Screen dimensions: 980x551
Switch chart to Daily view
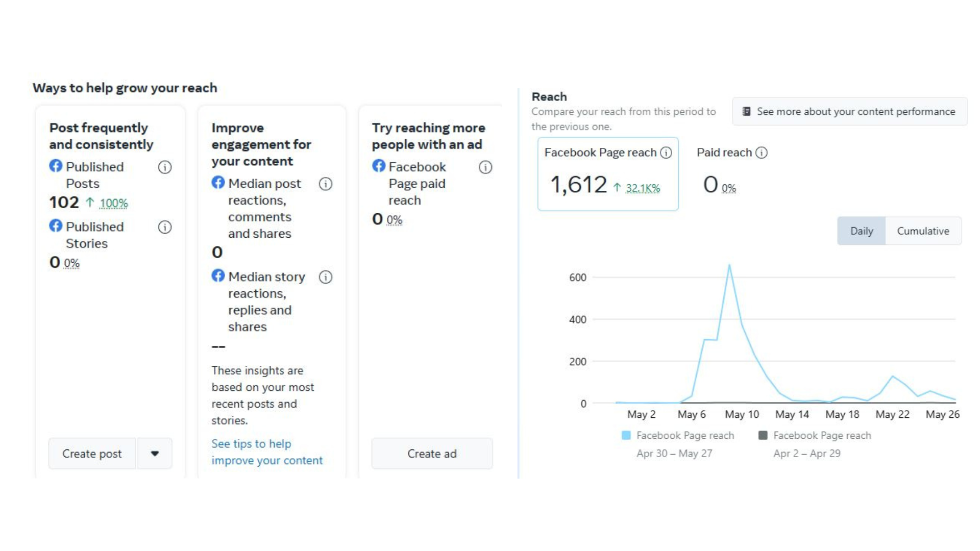861,231
